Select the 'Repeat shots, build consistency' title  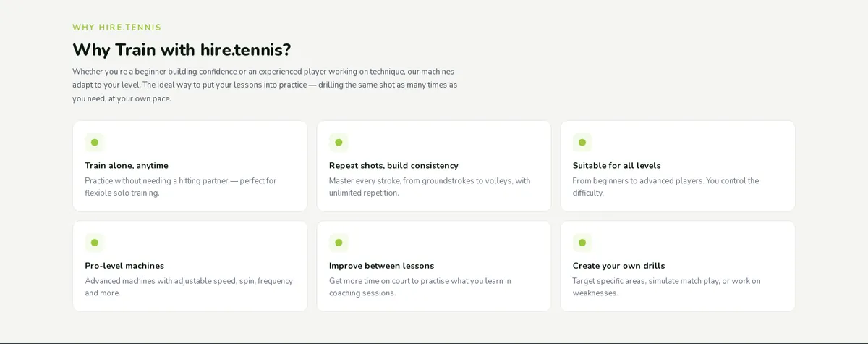pos(393,166)
